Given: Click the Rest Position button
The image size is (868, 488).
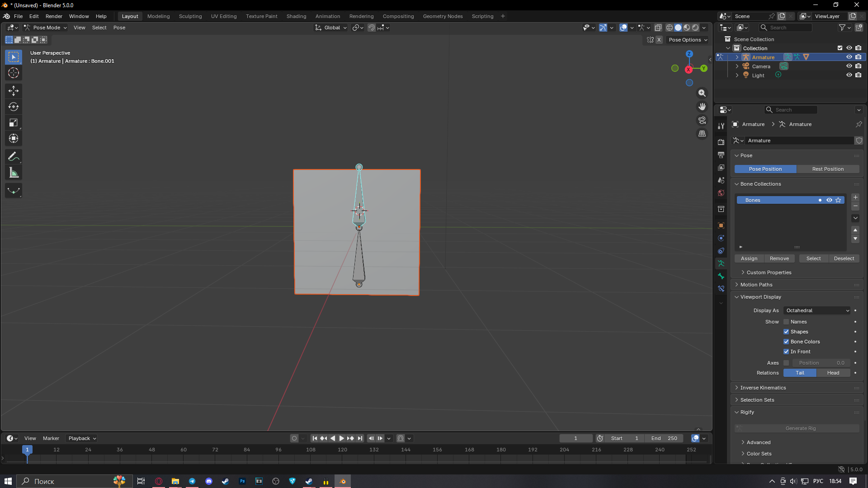Looking at the screenshot, I should (827, 169).
